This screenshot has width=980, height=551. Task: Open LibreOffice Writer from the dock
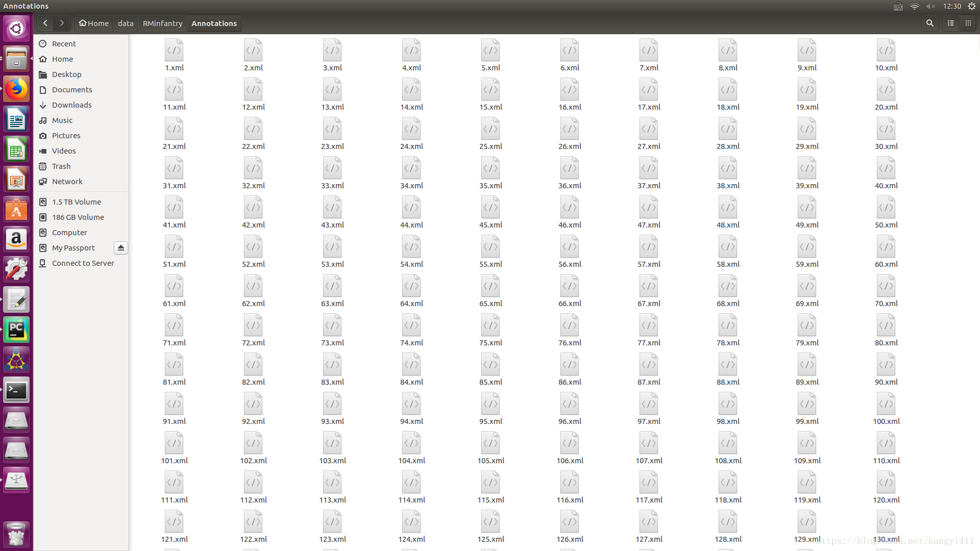coord(16,120)
